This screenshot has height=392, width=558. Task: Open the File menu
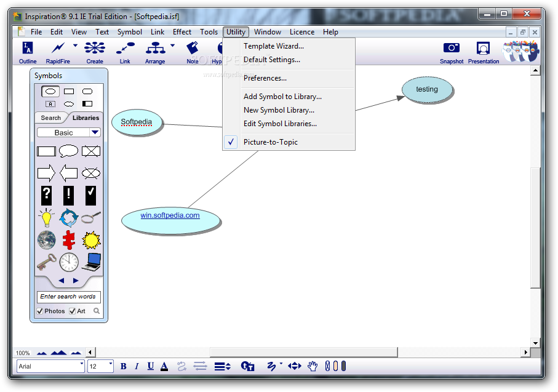36,32
